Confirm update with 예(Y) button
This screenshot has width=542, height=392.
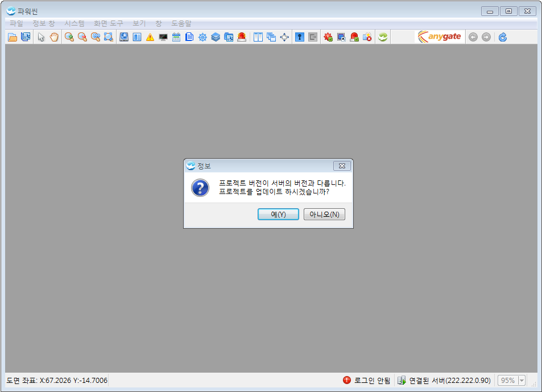click(278, 214)
